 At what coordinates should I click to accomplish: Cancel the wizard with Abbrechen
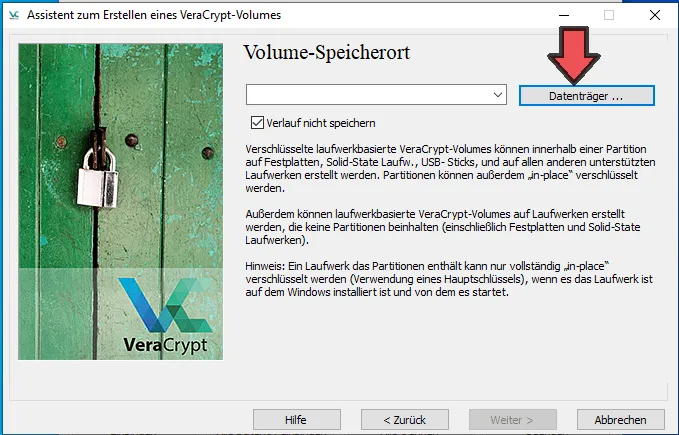pos(621,419)
